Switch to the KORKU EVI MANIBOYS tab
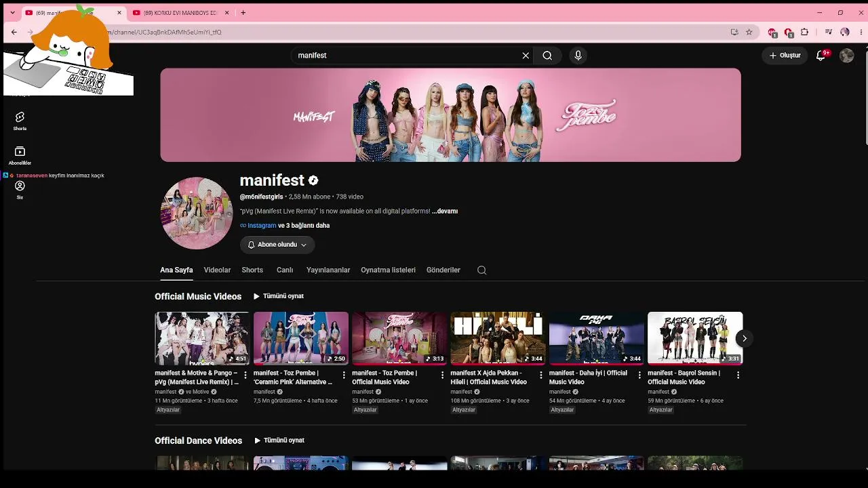This screenshot has height=488, width=868. 180,12
